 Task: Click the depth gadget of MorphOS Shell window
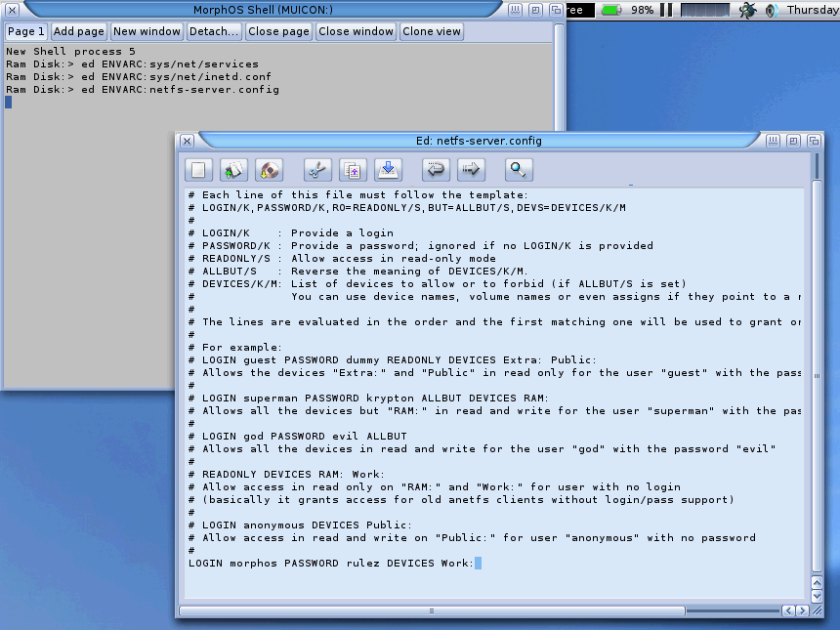(x=556, y=10)
